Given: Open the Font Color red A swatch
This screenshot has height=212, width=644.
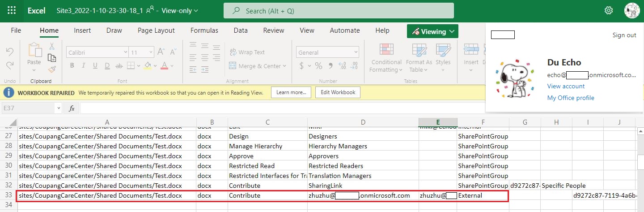Looking at the screenshot, I should [x=164, y=66].
